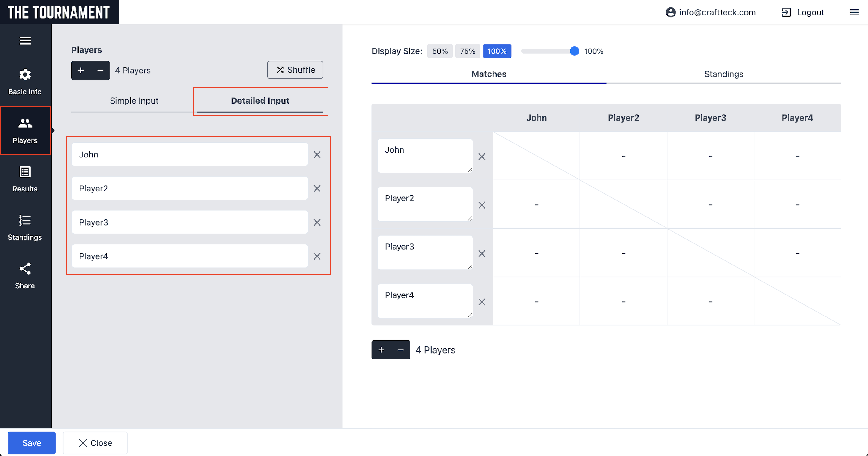Viewport: 868px width, 456px height.
Task: Remove player John from the list
Action: [317, 154]
